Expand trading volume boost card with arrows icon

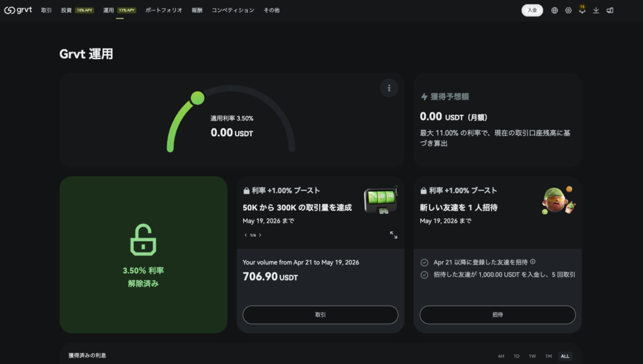click(394, 235)
